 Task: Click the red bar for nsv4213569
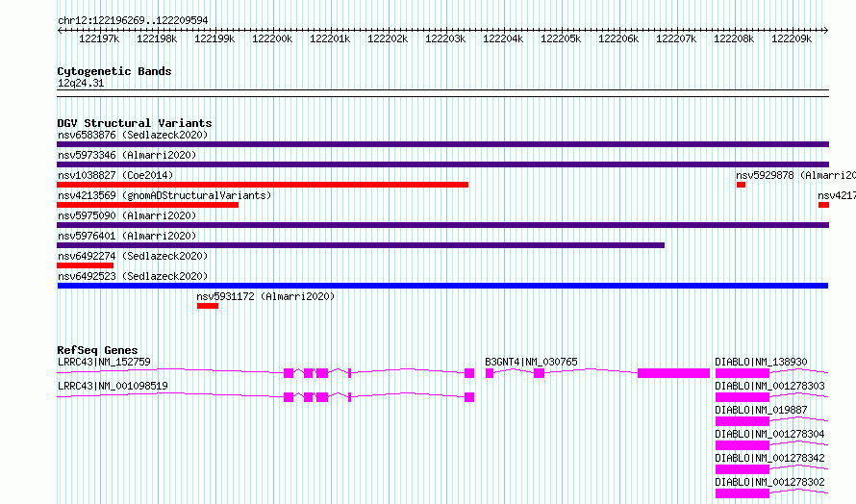coord(147,205)
